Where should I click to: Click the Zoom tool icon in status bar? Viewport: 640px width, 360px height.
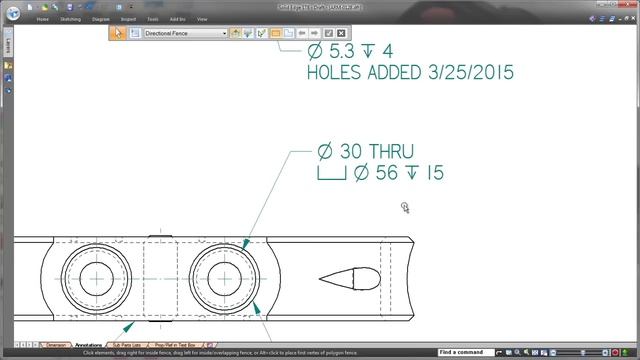(x=526, y=352)
